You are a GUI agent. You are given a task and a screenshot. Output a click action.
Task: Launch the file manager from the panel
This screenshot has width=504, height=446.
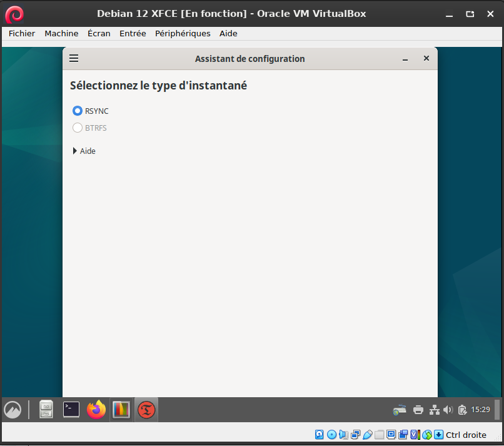46,409
